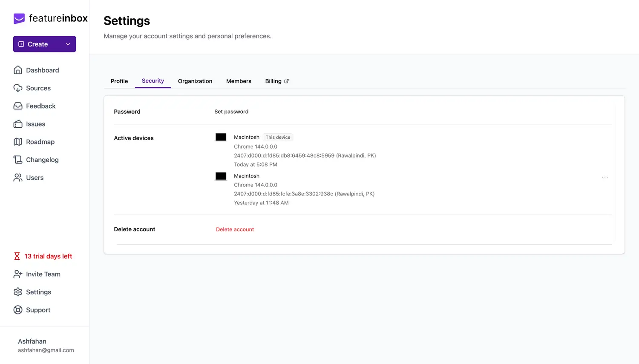
Task: Click the Set password link
Action: 231,112
